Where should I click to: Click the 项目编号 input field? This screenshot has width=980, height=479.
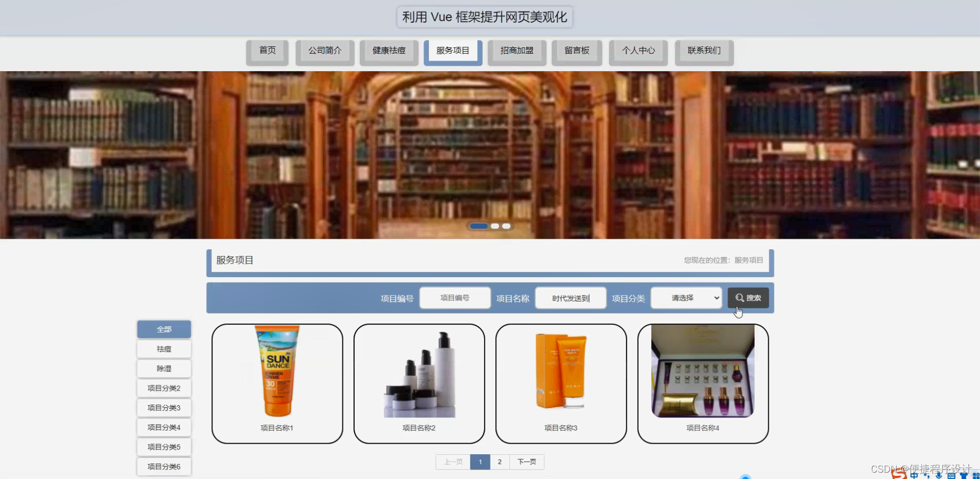[455, 298]
